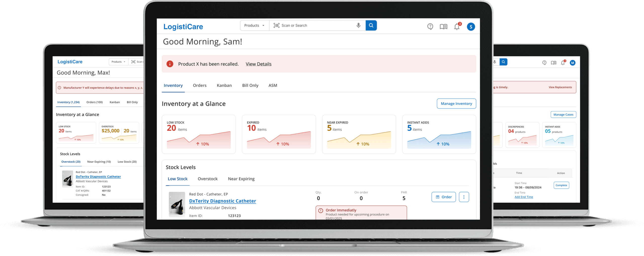Viewport: 644px width, 256px height.
Task: Click the Manage Inventory button
Action: pos(456,104)
